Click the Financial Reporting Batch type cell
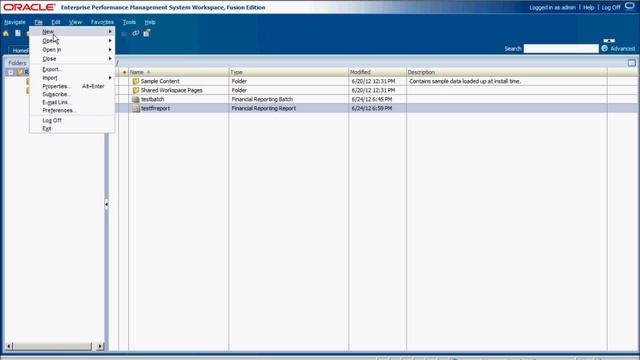 pos(262,99)
